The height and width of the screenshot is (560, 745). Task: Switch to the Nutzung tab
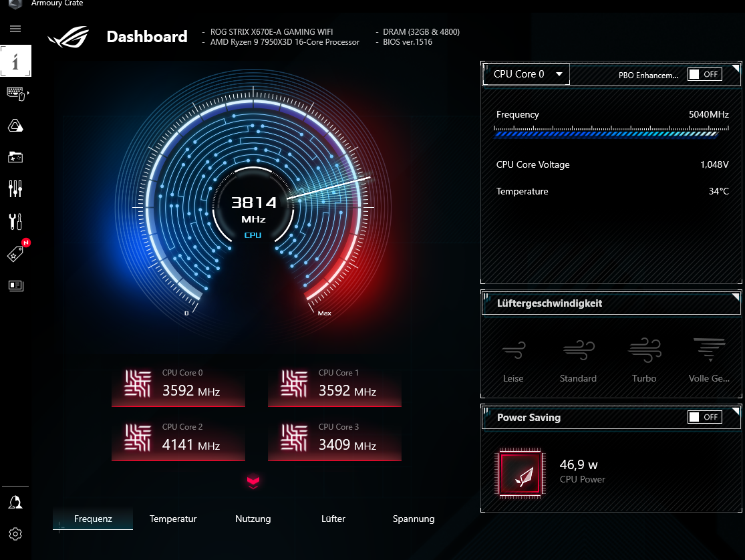click(x=253, y=519)
